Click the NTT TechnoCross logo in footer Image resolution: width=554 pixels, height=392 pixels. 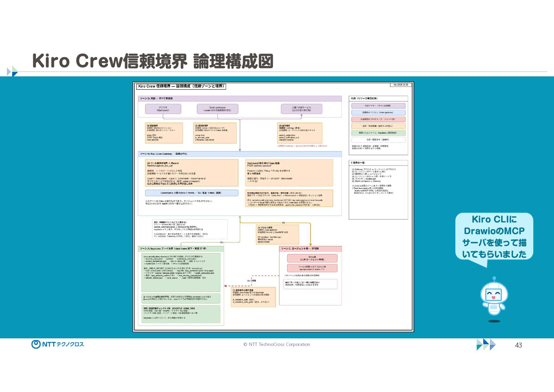click(58, 344)
